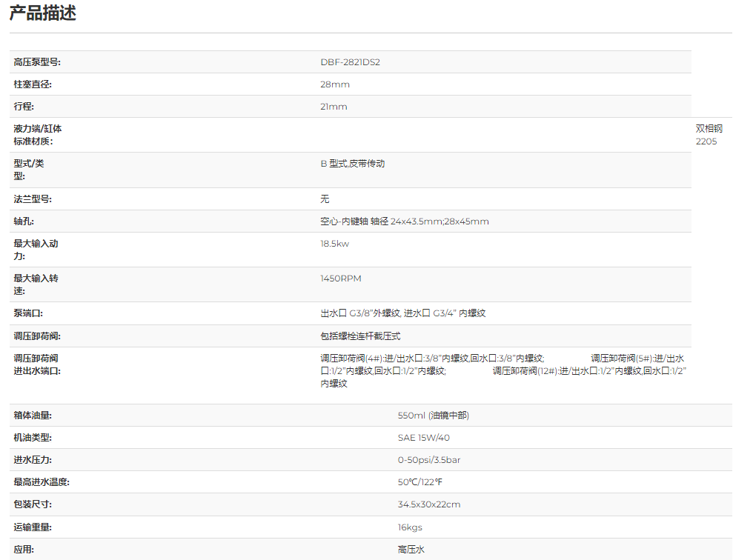The image size is (733, 560).
Task: Click the 16kgs shipping weight value
Action: (410, 527)
